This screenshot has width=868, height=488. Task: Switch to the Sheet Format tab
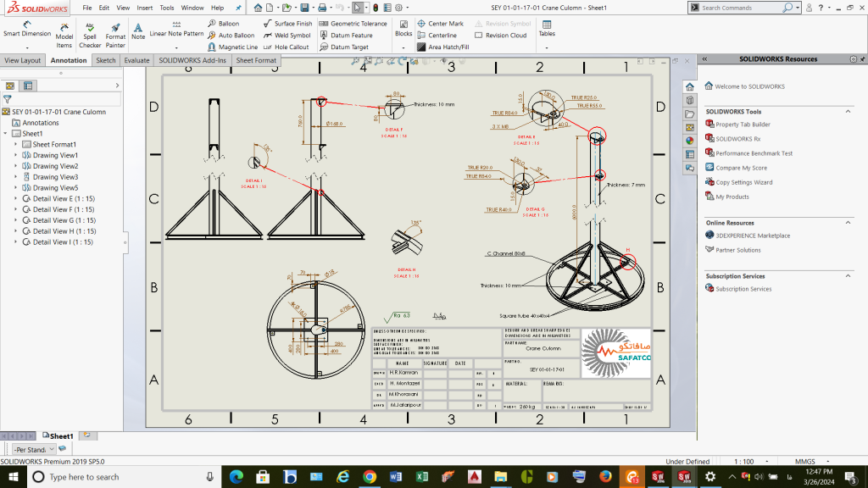pos(255,61)
